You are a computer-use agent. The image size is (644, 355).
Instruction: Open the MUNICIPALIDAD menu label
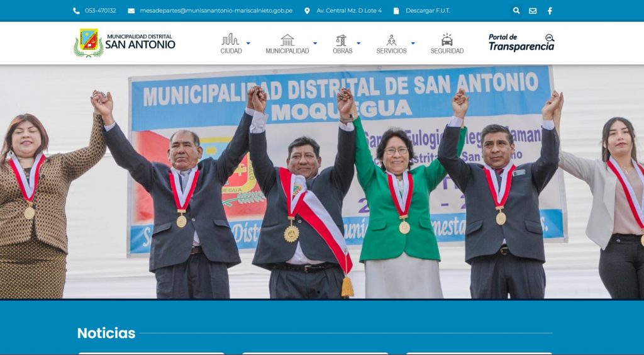pyautogui.click(x=287, y=51)
